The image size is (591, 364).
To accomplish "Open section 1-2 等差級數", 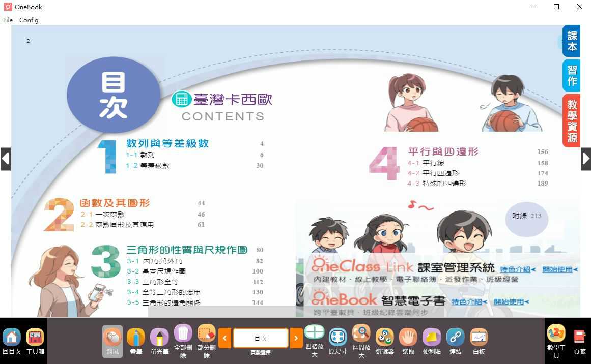I will click(x=148, y=165).
